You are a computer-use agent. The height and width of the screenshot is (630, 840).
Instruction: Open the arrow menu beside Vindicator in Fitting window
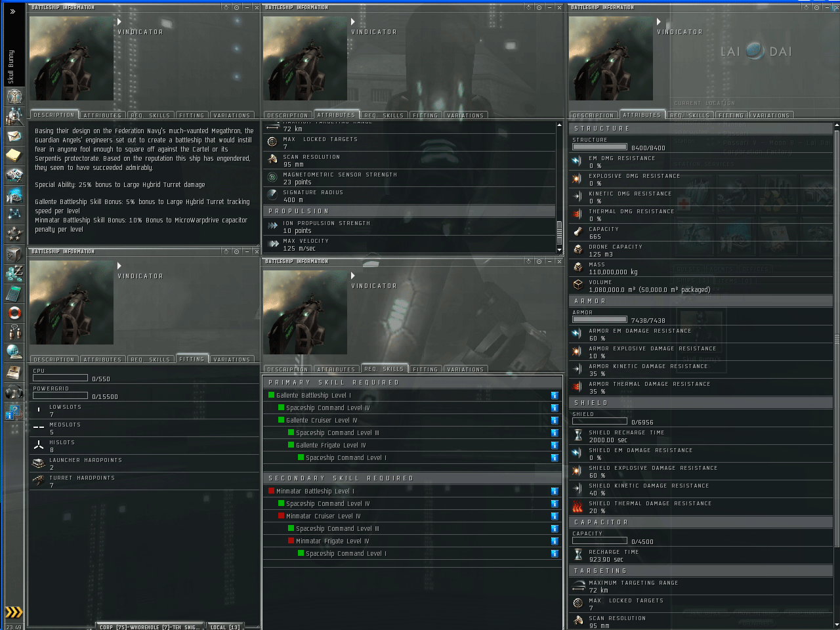click(x=119, y=266)
